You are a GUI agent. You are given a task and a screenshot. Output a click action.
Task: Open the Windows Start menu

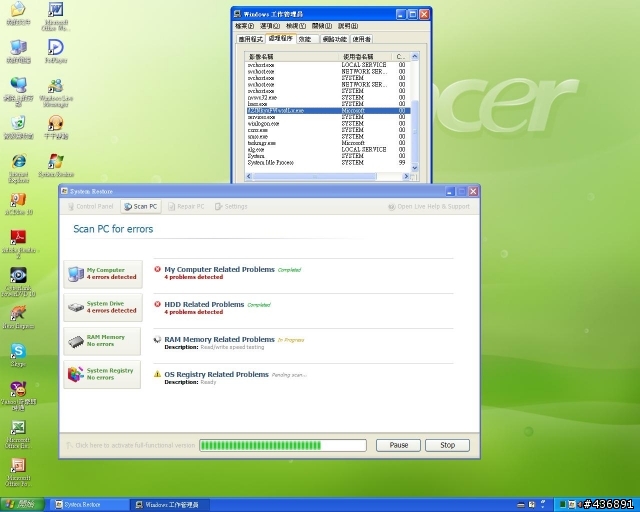coord(22,505)
